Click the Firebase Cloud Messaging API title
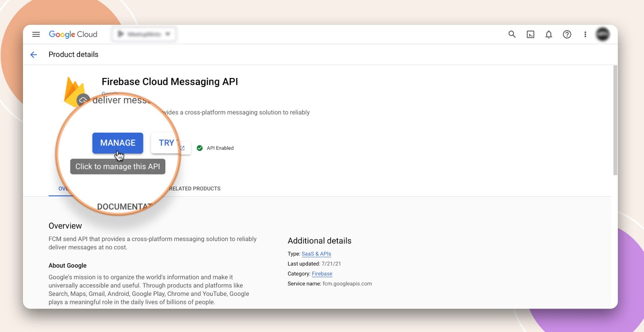This screenshot has height=332, width=644. 170,82
